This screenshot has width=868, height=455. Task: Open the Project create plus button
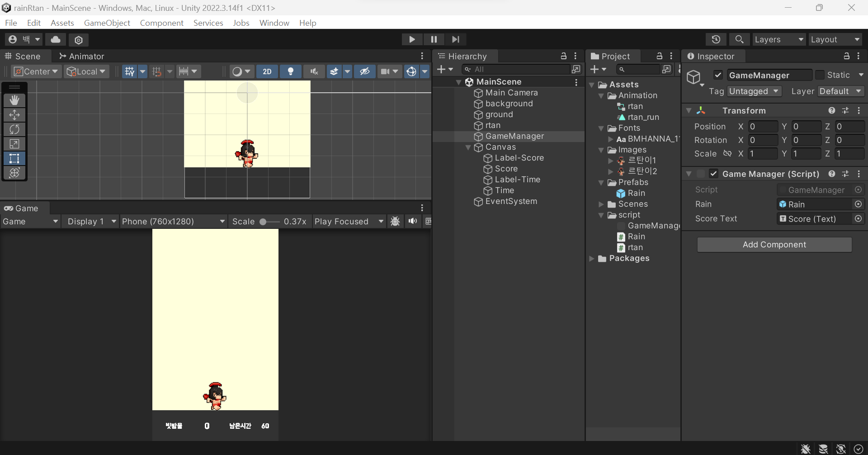tap(598, 69)
